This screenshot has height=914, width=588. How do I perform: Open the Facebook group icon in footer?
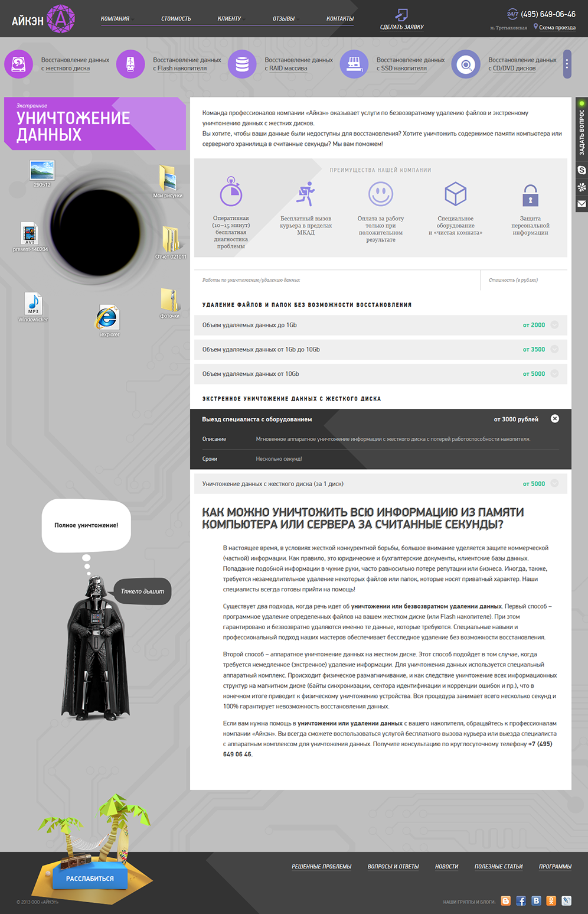[x=521, y=901]
